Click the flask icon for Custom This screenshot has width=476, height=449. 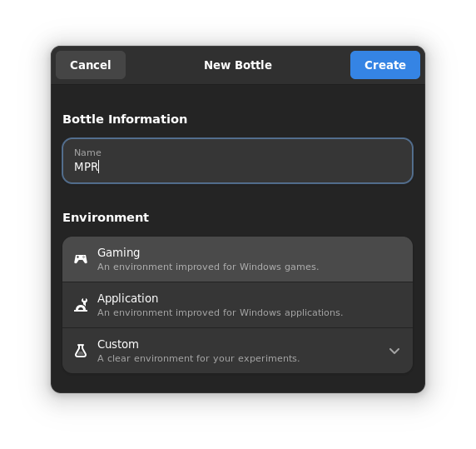[x=81, y=351]
